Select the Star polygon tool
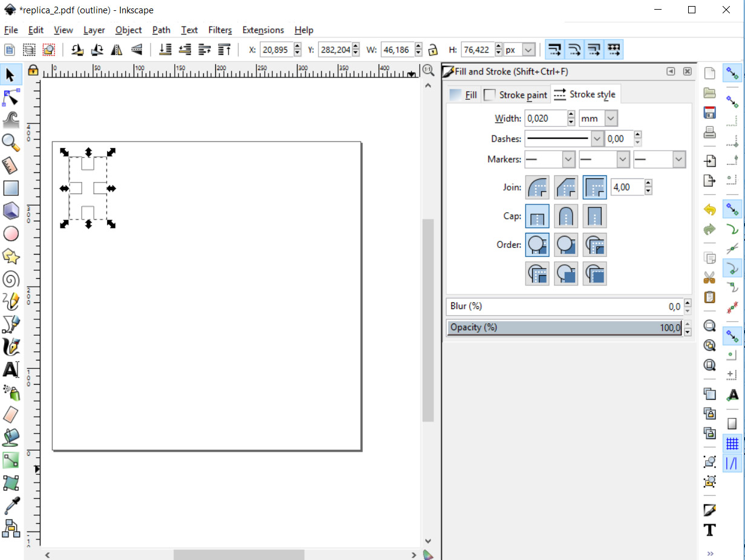Image resolution: width=745 pixels, height=560 pixels. point(11,256)
